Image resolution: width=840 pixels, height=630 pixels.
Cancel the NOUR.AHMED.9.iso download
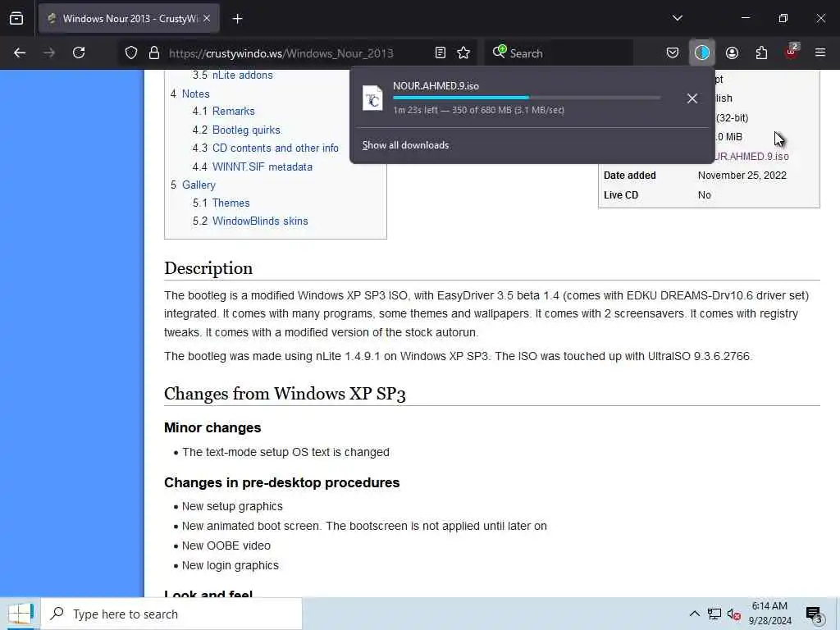pos(692,98)
